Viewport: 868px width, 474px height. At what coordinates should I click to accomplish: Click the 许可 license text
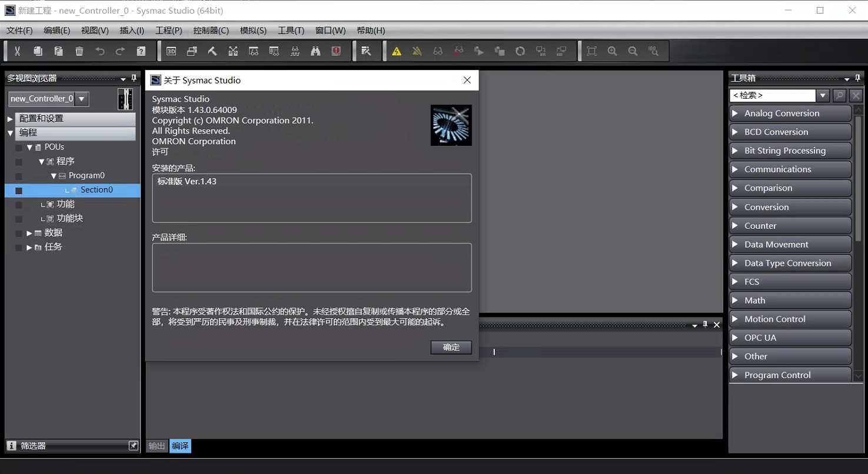point(160,152)
